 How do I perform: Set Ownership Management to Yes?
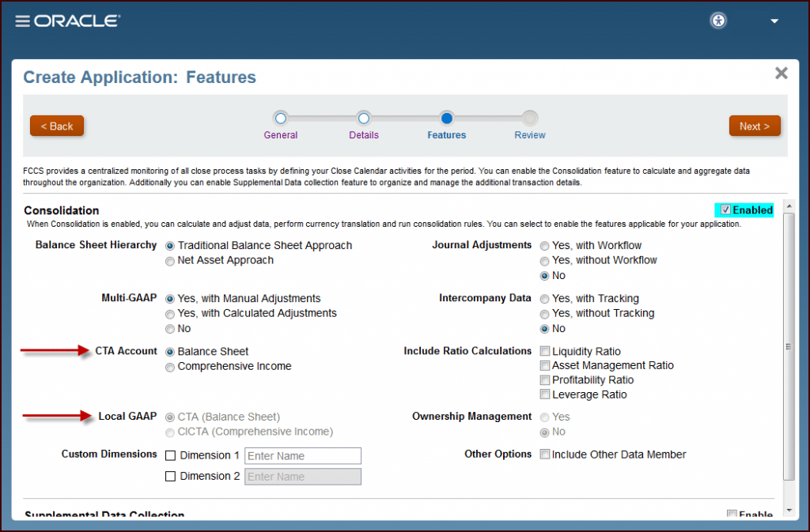(544, 417)
